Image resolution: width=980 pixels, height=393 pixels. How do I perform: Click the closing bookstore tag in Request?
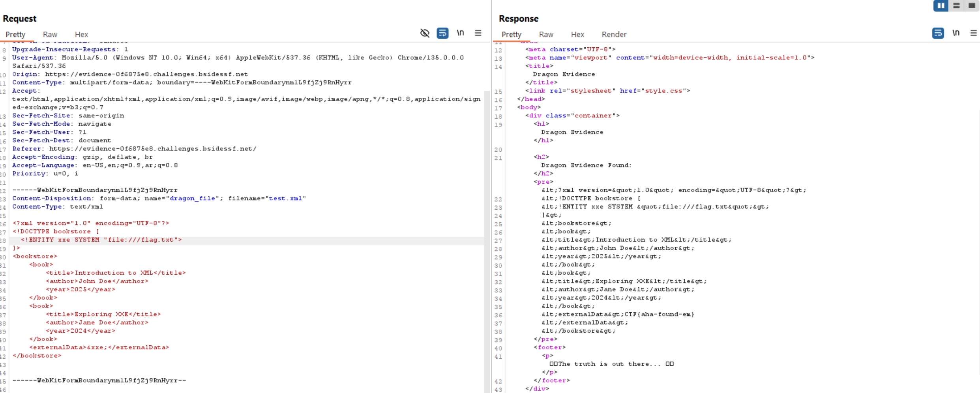pyautogui.click(x=37, y=356)
